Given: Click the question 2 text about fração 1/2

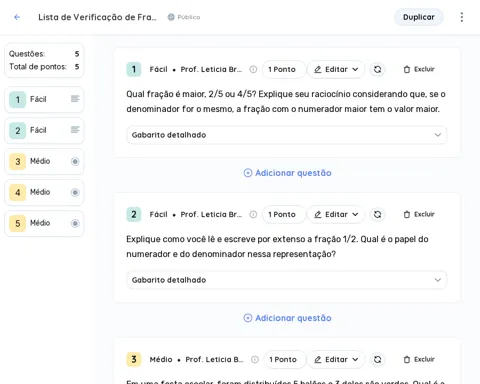Looking at the screenshot, I should [x=277, y=246].
